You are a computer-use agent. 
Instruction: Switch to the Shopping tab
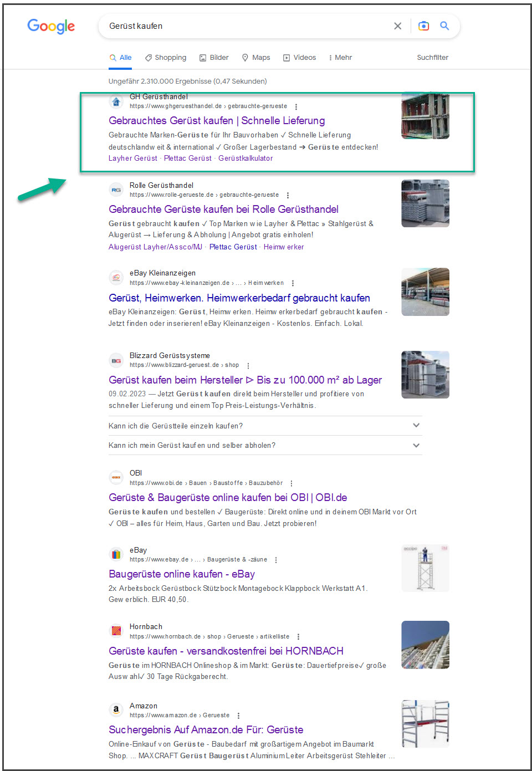(166, 58)
